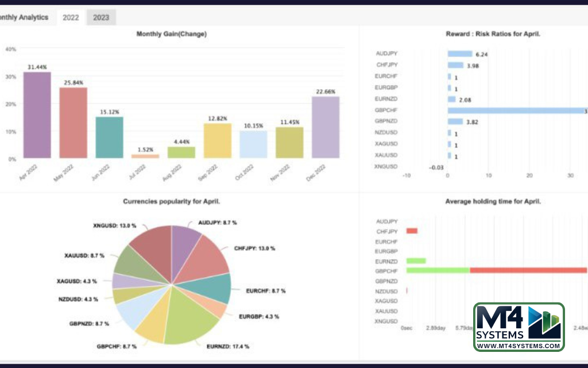This screenshot has height=368, width=588.
Task: Click the Jun 2022 teal bar
Action: [109, 137]
